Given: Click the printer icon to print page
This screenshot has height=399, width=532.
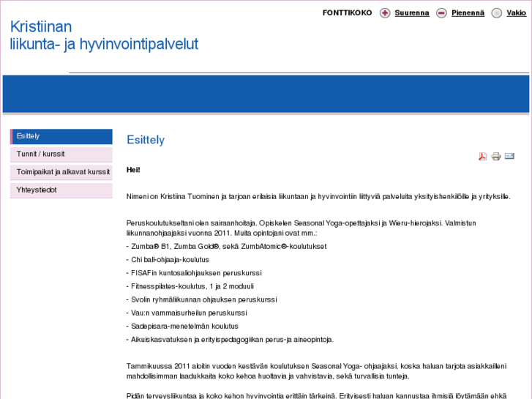Looking at the screenshot, I should tap(496, 156).
